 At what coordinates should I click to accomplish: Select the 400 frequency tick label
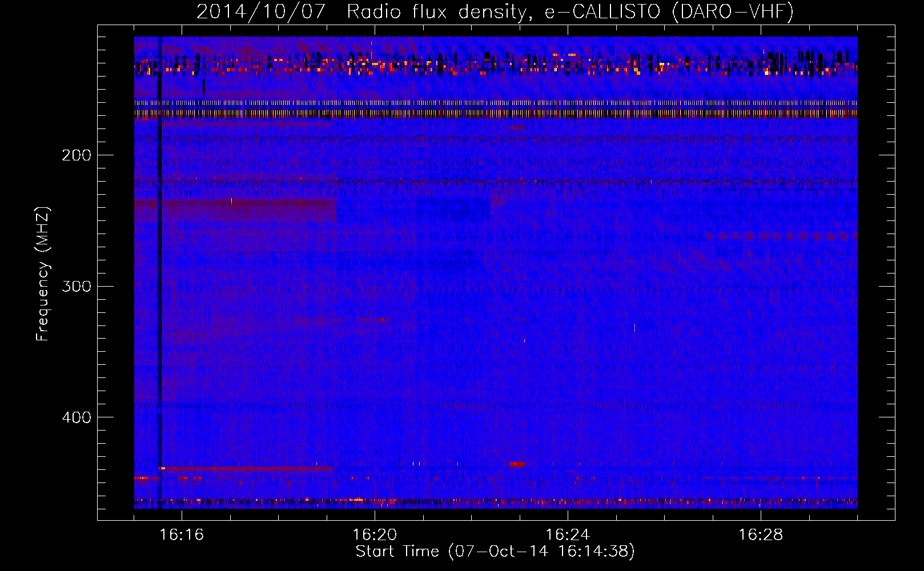click(x=77, y=417)
